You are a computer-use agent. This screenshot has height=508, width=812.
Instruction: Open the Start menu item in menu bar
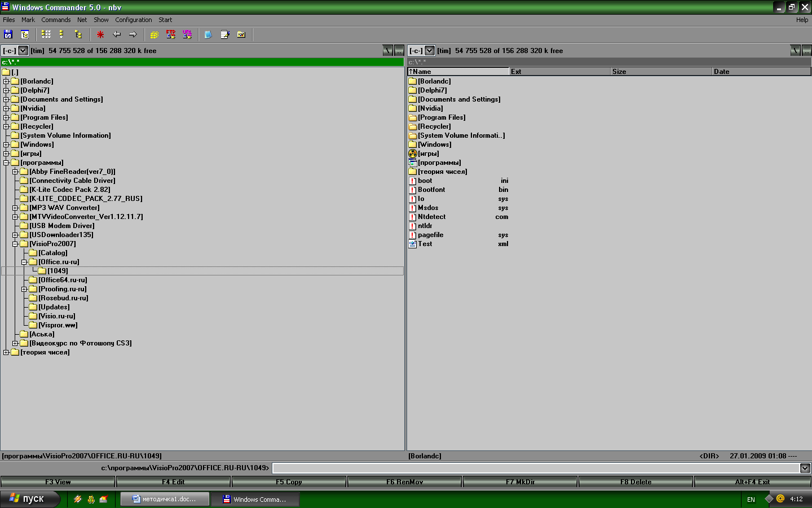tap(165, 20)
